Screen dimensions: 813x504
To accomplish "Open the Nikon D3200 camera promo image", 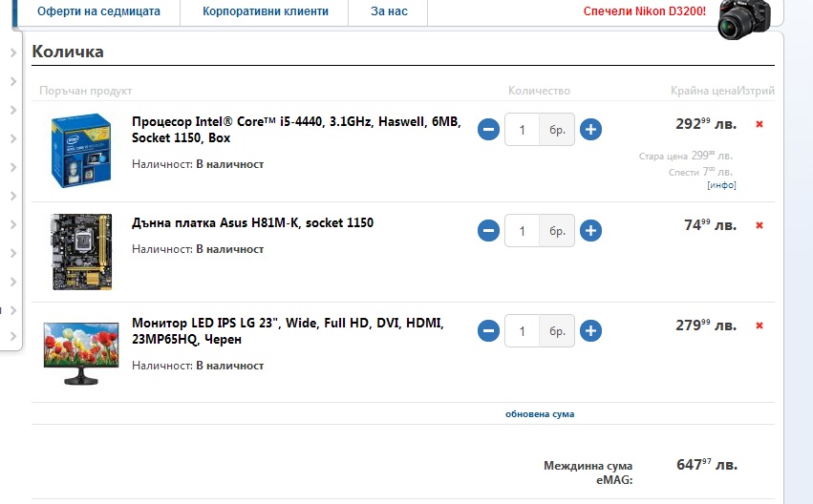I will [x=744, y=19].
